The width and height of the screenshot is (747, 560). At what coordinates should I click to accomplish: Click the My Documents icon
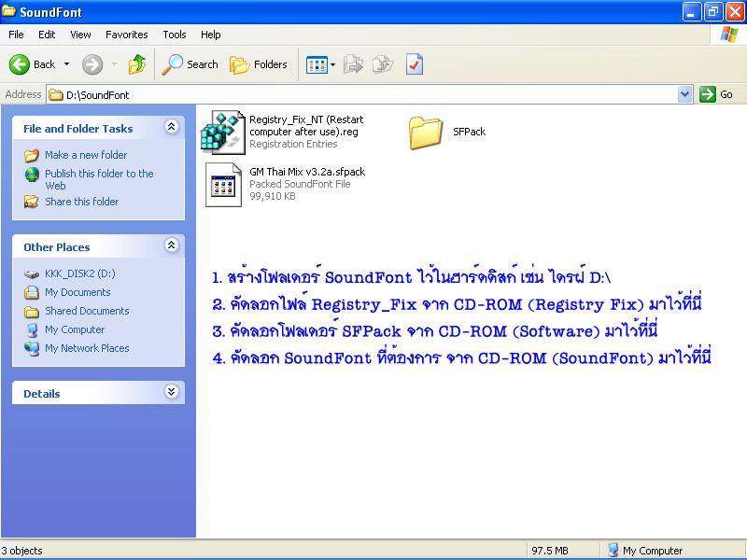pos(32,292)
